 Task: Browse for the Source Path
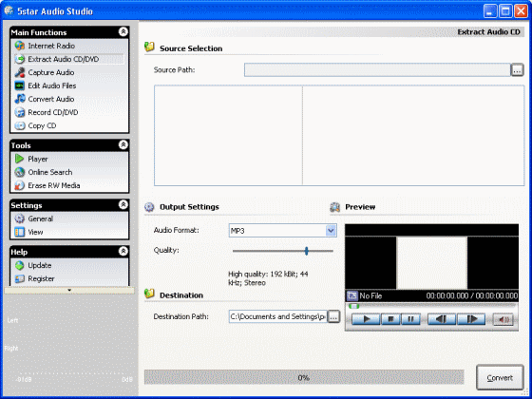pos(517,70)
